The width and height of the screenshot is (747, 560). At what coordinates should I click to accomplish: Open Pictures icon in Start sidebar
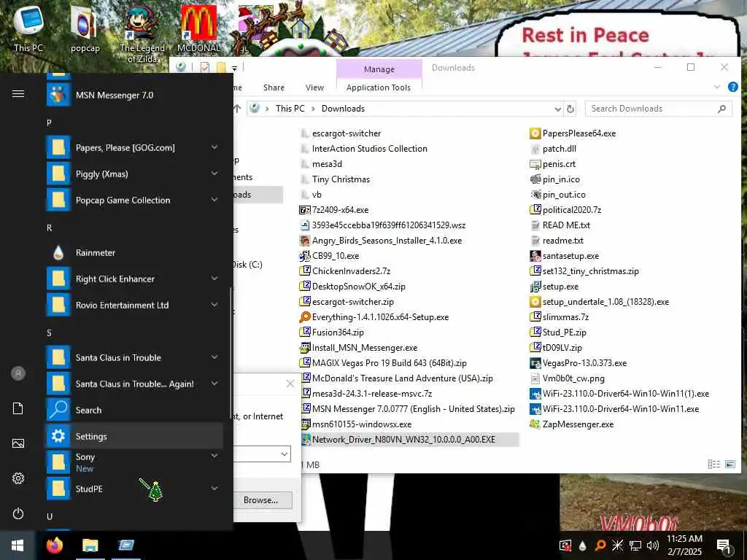coord(18,443)
